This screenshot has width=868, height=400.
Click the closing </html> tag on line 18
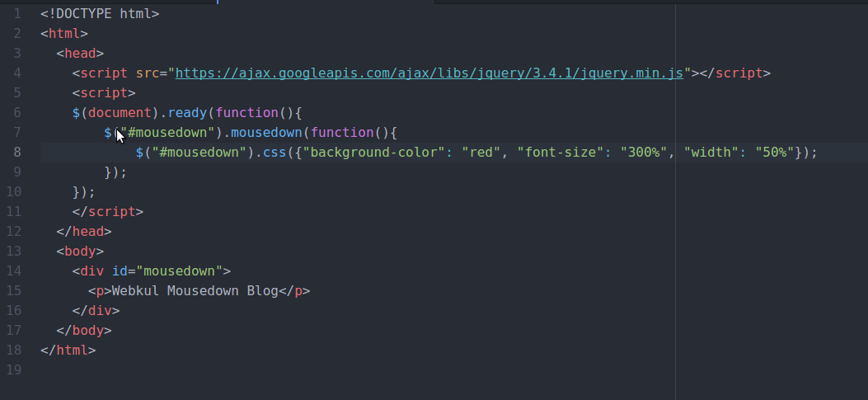68,351
